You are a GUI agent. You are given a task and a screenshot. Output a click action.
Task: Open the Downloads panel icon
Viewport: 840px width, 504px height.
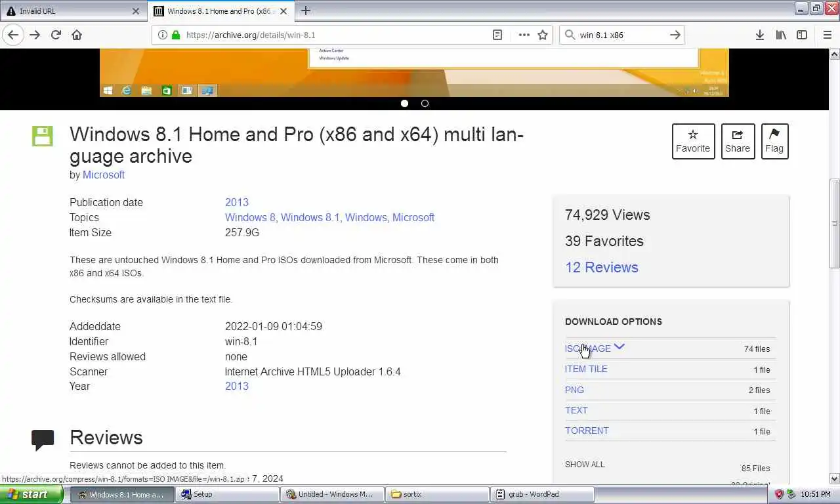pyautogui.click(x=760, y=35)
